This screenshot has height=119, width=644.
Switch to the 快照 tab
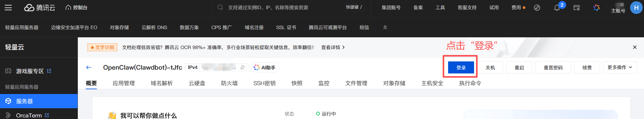[x=297, y=83]
